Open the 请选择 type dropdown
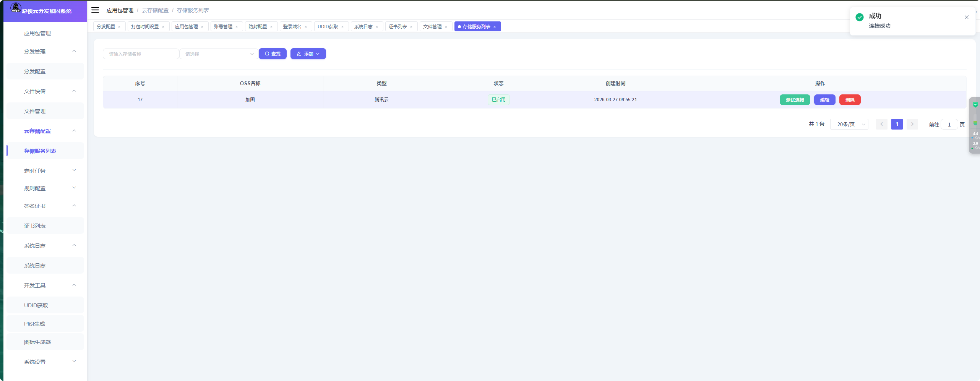This screenshot has height=381, width=980. tap(219, 54)
